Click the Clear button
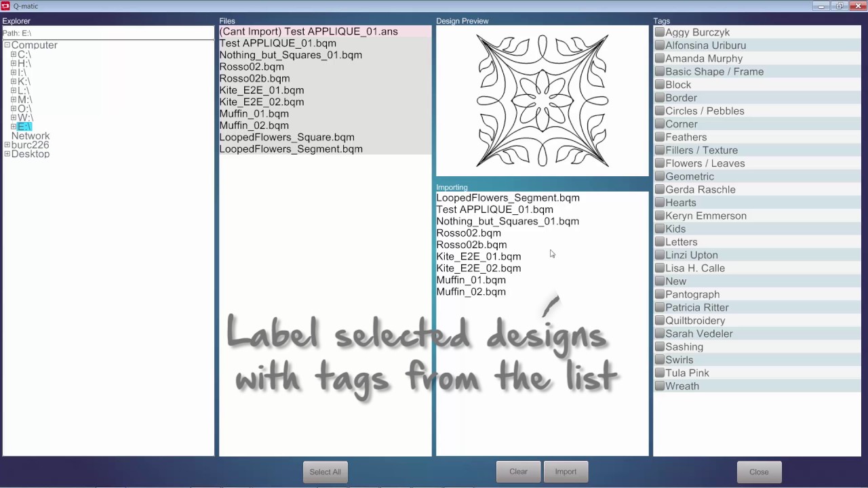Image resolution: width=868 pixels, height=488 pixels. [x=518, y=472]
